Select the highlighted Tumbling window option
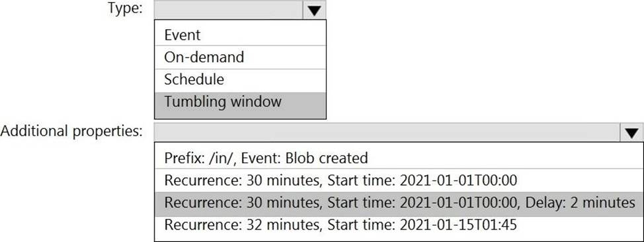This screenshot has height=242, width=644. (240, 102)
